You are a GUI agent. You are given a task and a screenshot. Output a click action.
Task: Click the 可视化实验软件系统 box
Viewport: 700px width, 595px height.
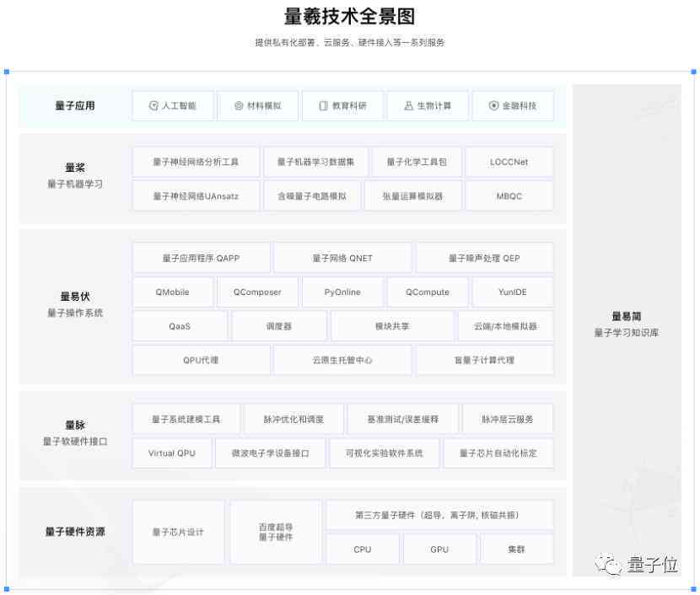(385, 453)
